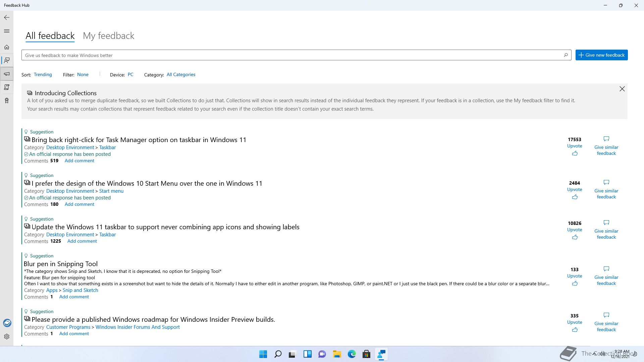644x362 pixels.
Task: Give similar feedback icon for roadmap suggestion
Action: point(606,315)
